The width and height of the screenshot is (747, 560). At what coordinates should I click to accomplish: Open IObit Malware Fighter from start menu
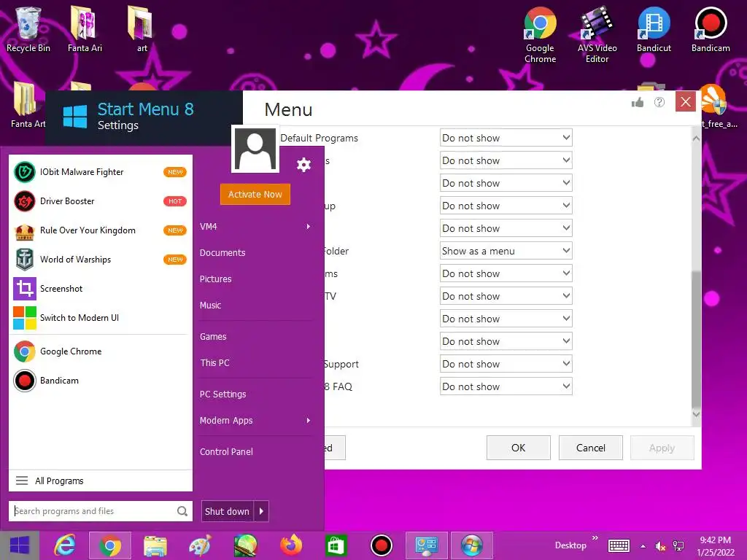coord(100,172)
